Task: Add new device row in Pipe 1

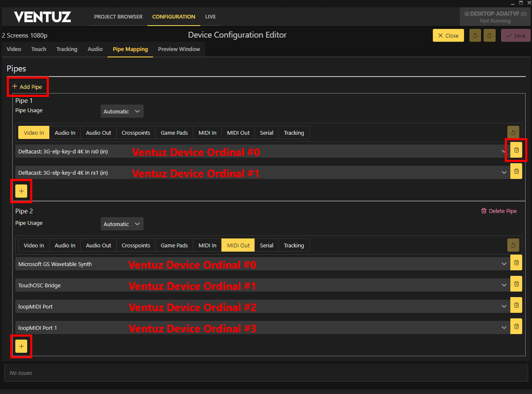Action: click(21, 191)
